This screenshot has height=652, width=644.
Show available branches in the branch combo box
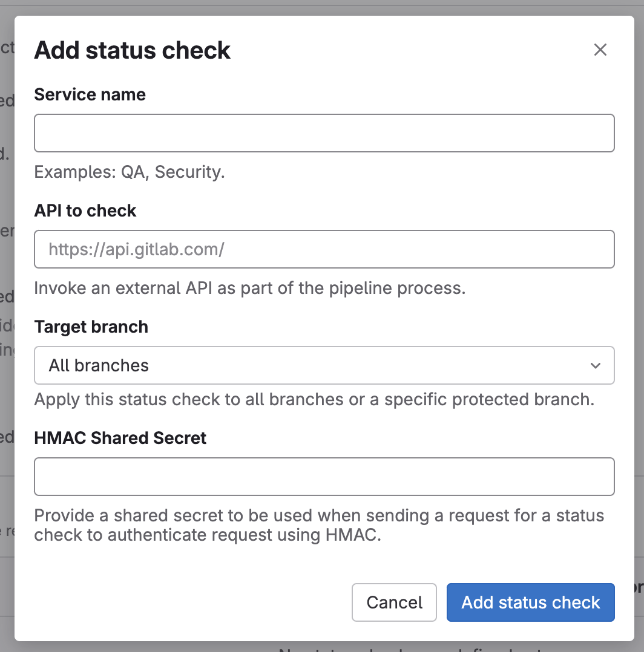point(324,365)
